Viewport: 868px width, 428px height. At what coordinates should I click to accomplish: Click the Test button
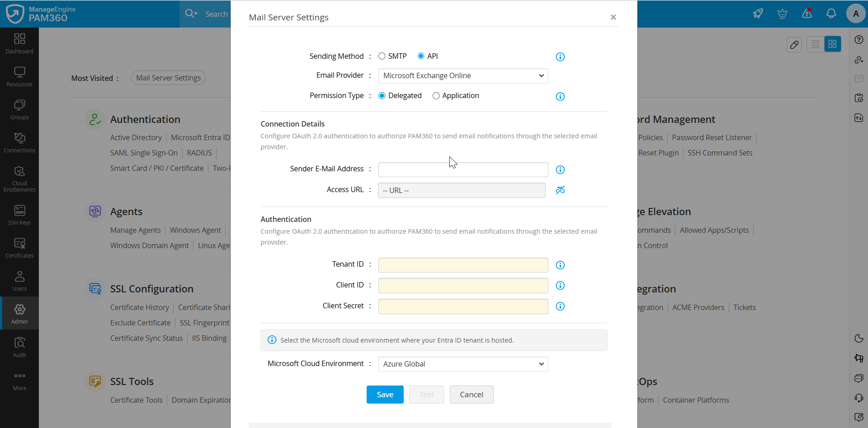(x=426, y=395)
